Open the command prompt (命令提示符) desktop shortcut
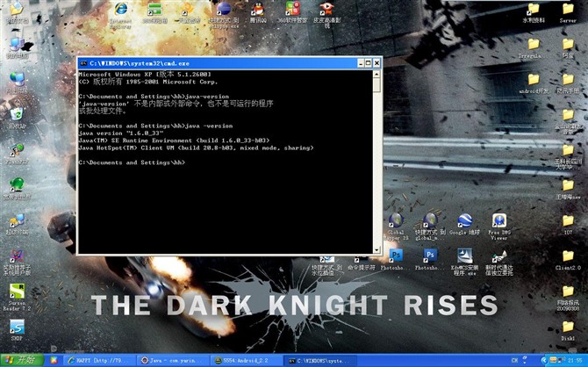The height and width of the screenshot is (367, 588). 361,262
